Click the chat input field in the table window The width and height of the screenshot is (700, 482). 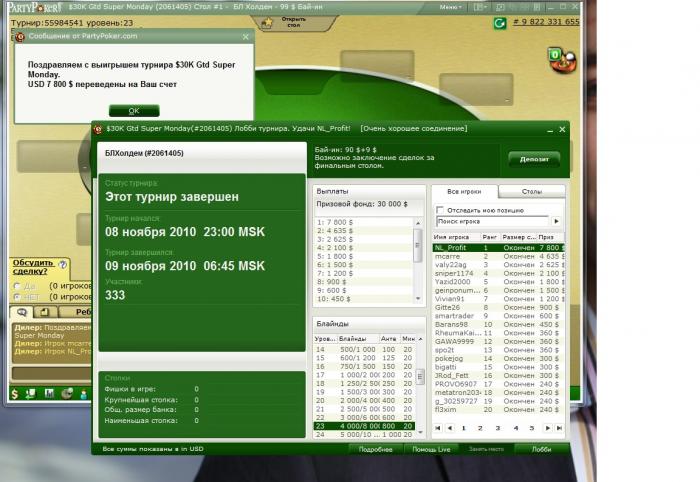point(51,373)
